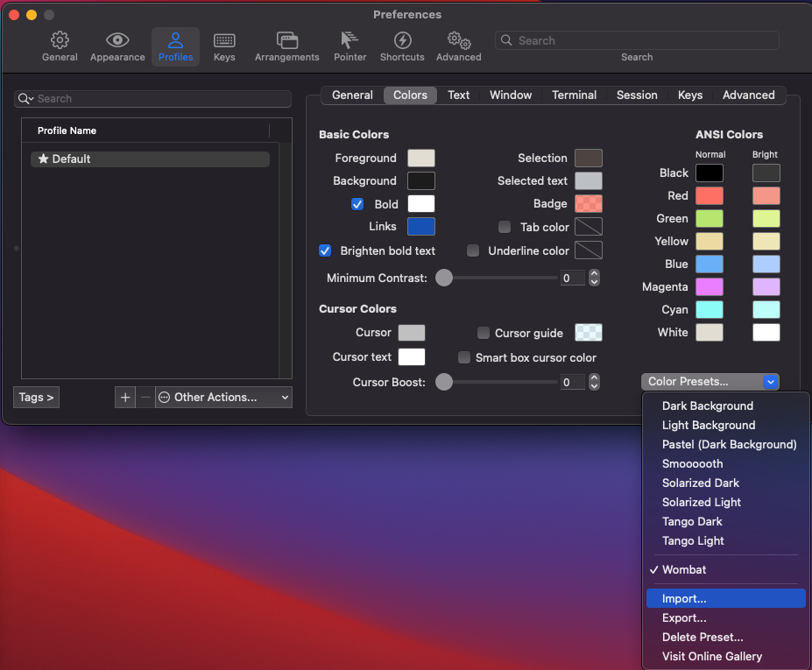Click Delete Preset... menu item

725,637
